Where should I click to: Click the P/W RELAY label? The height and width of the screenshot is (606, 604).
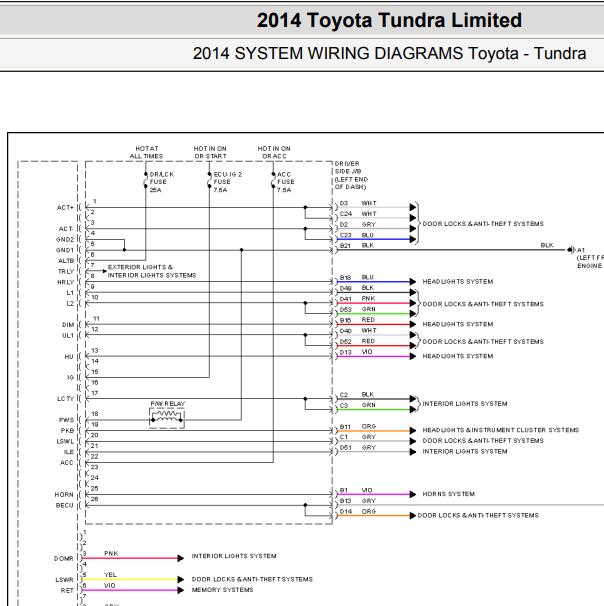click(168, 403)
